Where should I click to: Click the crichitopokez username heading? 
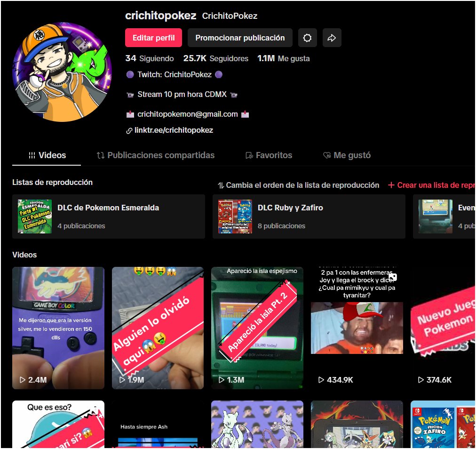coord(160,16)
